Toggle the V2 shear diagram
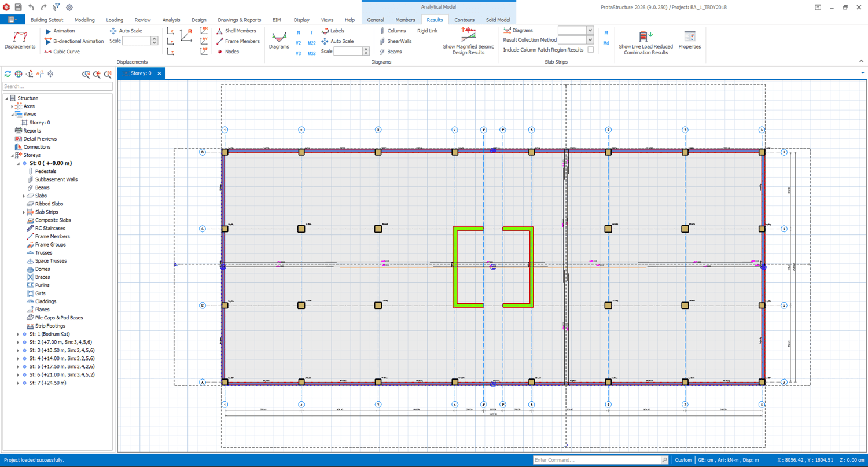Viewport: 868px width, 467px height. tap(299, 43)
